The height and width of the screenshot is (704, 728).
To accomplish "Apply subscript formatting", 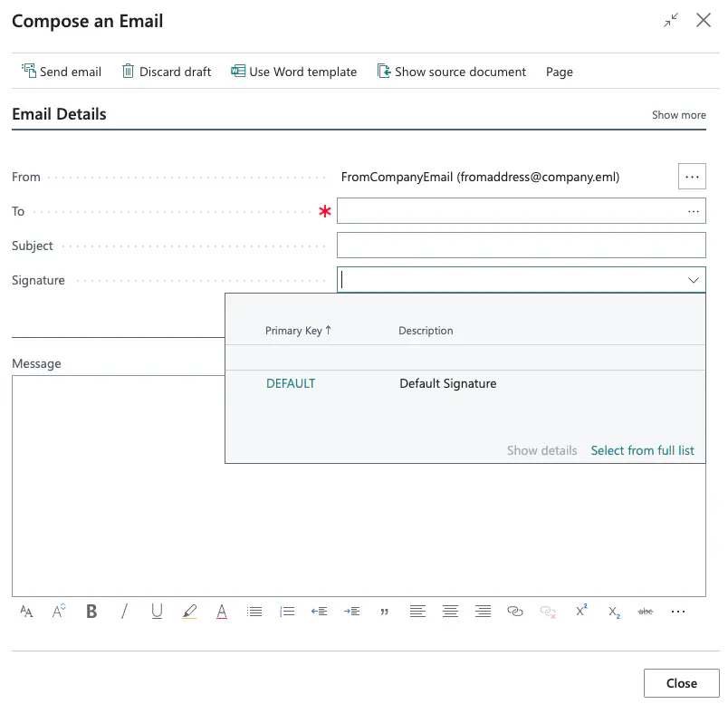I will point(614,612).
